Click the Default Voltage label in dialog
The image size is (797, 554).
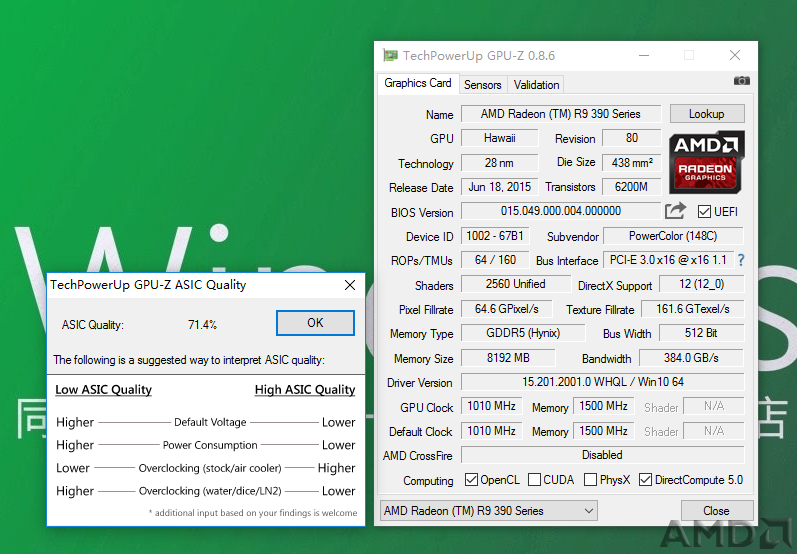(x=210, y=422)
